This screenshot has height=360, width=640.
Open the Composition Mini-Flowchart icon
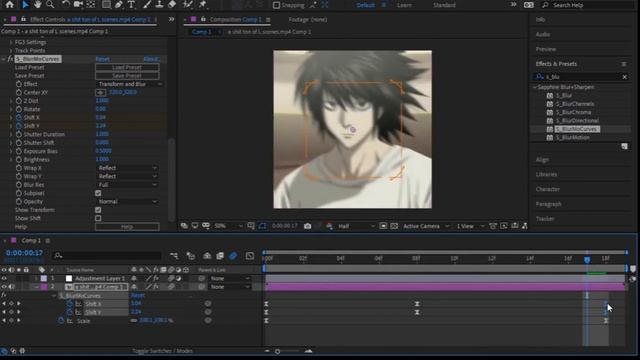174,256
